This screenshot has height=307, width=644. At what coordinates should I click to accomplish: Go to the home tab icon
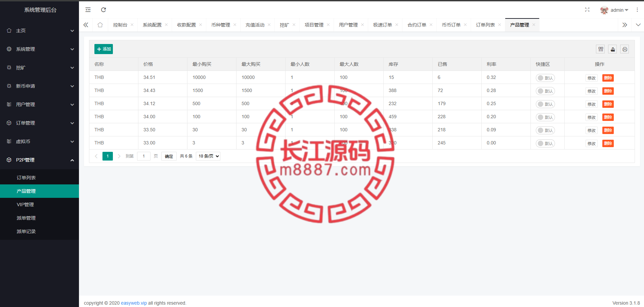click(x=100, y=25)
